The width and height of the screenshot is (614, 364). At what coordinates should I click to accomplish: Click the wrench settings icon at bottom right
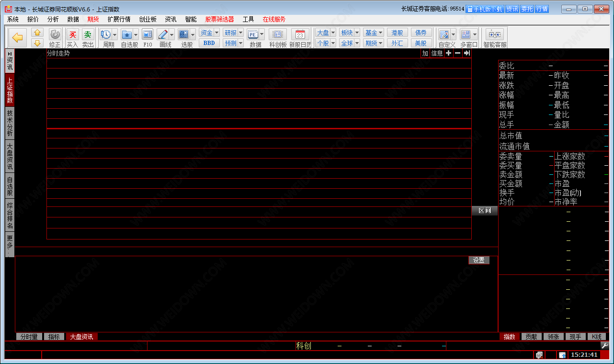604,345
